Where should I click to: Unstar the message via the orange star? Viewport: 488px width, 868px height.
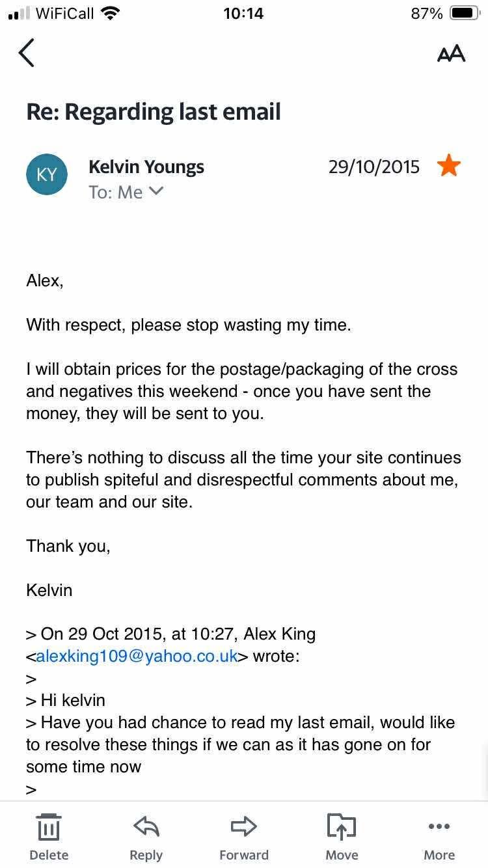449,167
